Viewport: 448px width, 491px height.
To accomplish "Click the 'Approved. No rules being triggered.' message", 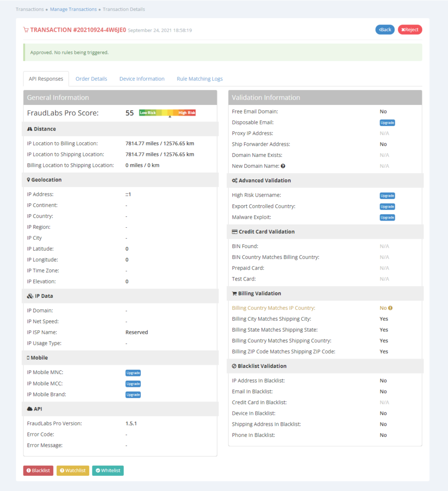I will point(69,53).
